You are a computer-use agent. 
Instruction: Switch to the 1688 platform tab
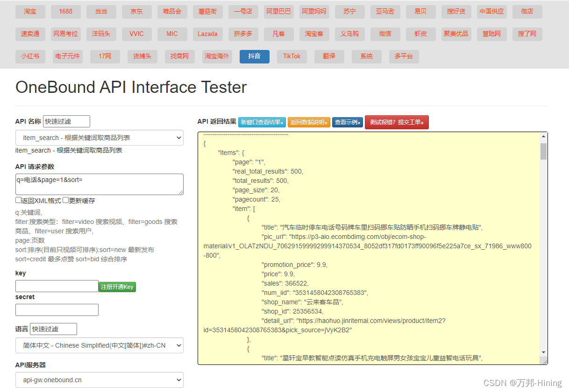(x=66, y=12)
